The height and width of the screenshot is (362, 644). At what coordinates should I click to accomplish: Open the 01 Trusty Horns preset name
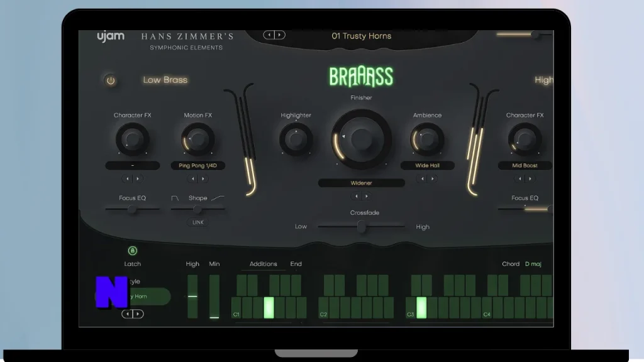point(361,36)
